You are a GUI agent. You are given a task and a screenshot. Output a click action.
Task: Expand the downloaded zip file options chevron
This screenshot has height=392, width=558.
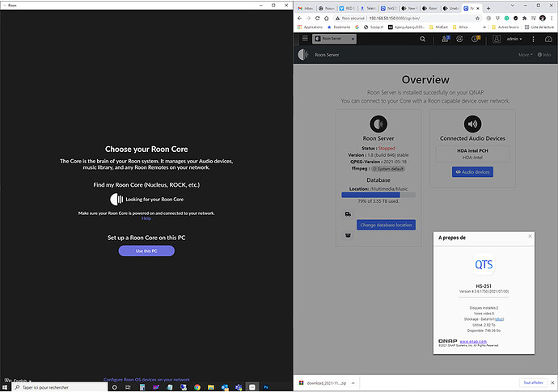[353, 383]
